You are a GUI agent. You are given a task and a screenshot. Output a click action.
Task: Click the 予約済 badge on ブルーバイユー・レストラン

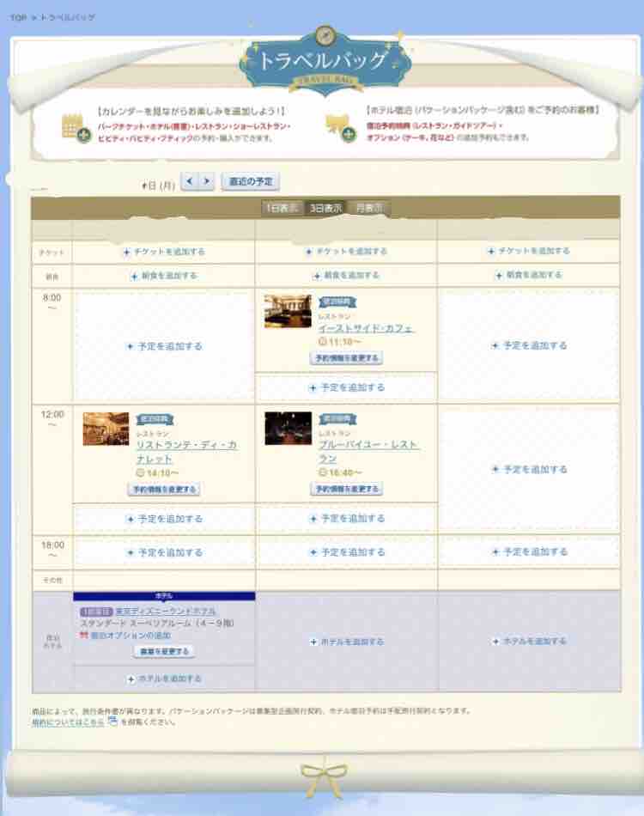(x=337, y=418)
